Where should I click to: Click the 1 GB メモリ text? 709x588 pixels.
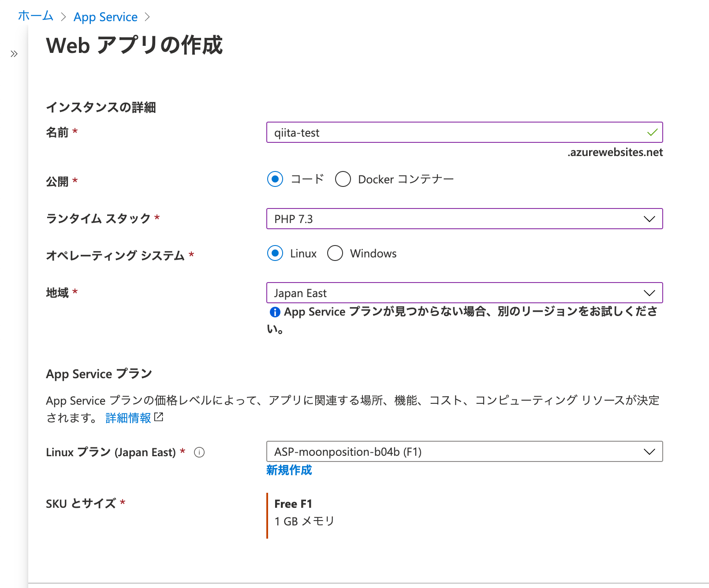[304, 521]
